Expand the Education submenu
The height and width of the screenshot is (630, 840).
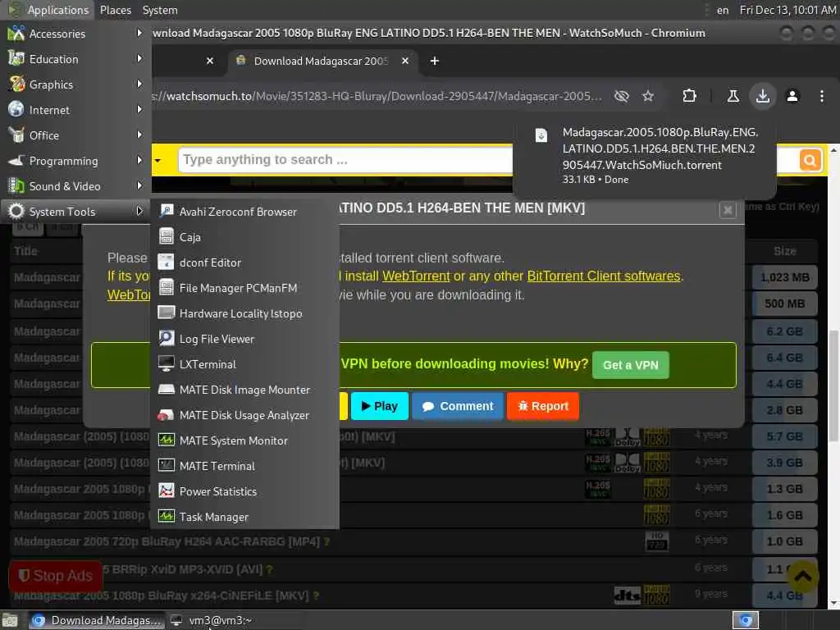pyautogui.click(x=75, y=59)
